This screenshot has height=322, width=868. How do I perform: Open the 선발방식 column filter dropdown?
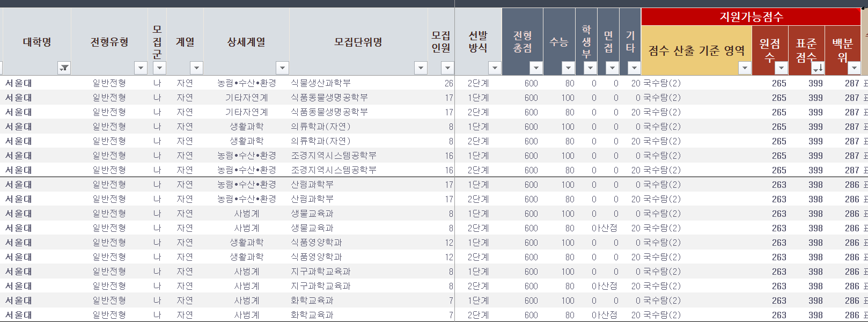coord(495,68)
